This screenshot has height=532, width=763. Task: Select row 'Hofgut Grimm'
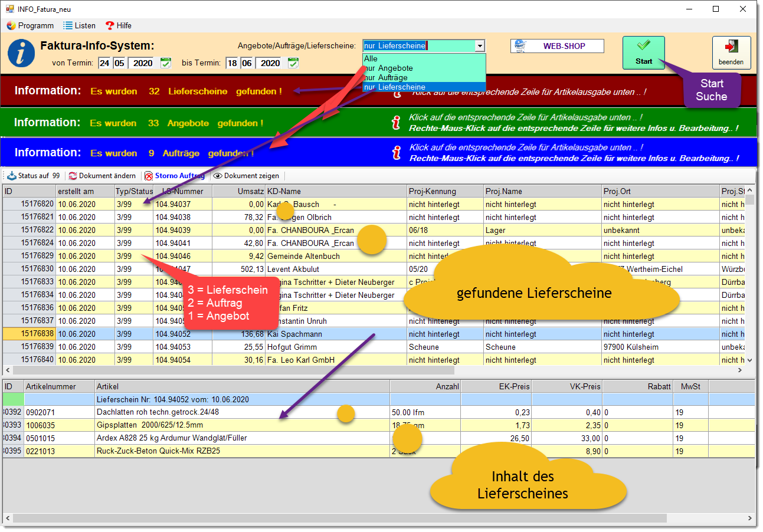374,347
